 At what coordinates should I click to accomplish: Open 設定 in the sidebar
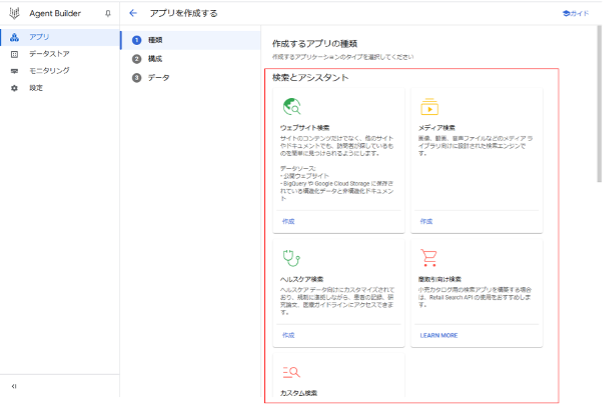[x=60, y=88]
